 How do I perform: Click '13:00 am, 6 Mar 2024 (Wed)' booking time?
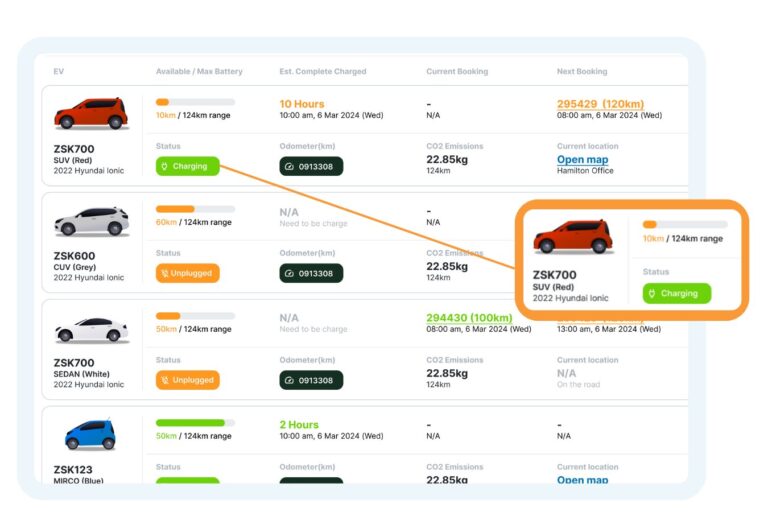[609, 329]
